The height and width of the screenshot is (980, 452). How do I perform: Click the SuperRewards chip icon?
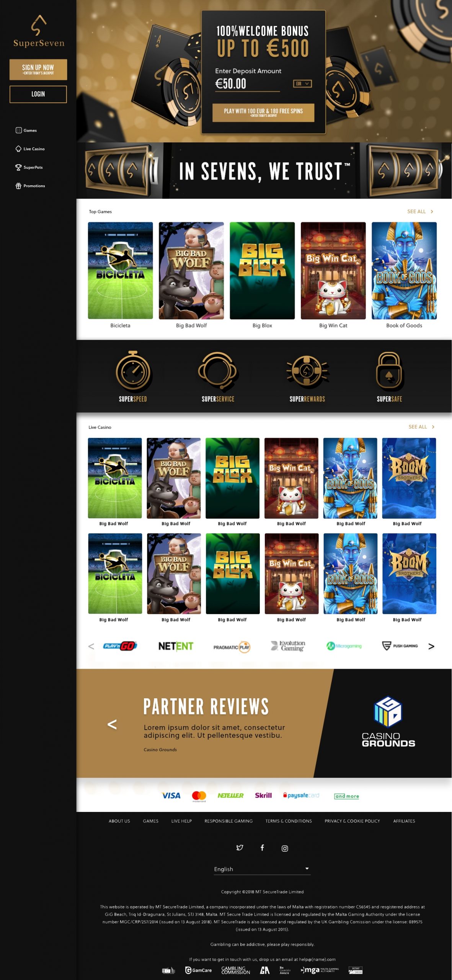coord(307,371)
